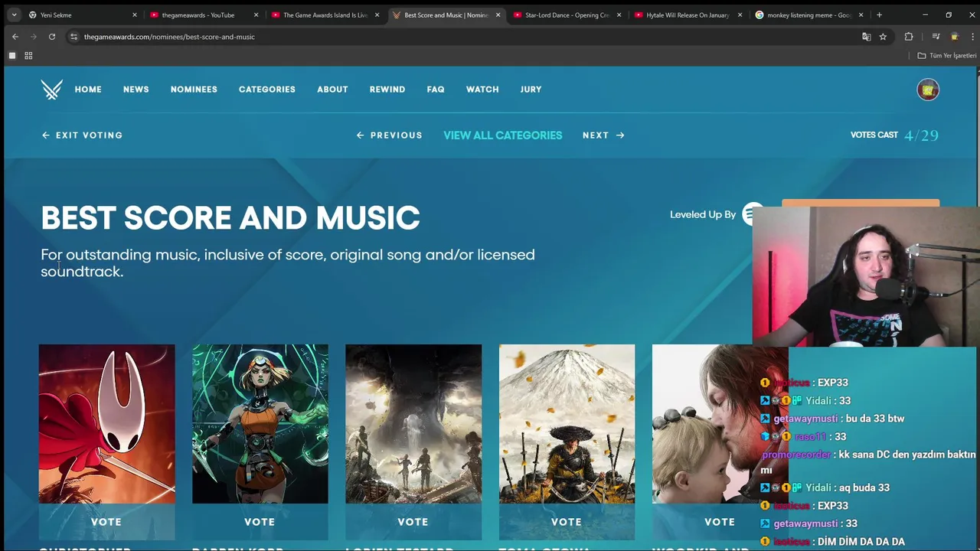Open CATEGORIES in the site navigation
Viewport: 980px width, 551px height.
tap(267, 90)
